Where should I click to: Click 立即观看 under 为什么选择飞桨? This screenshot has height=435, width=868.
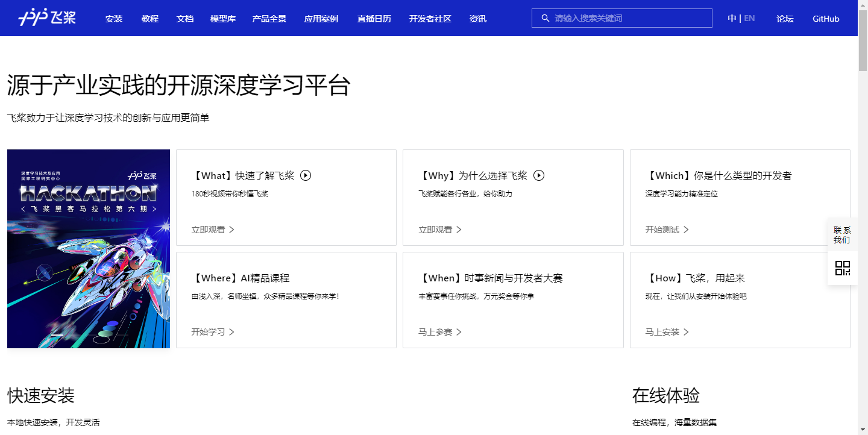click(x=435, y=230)
